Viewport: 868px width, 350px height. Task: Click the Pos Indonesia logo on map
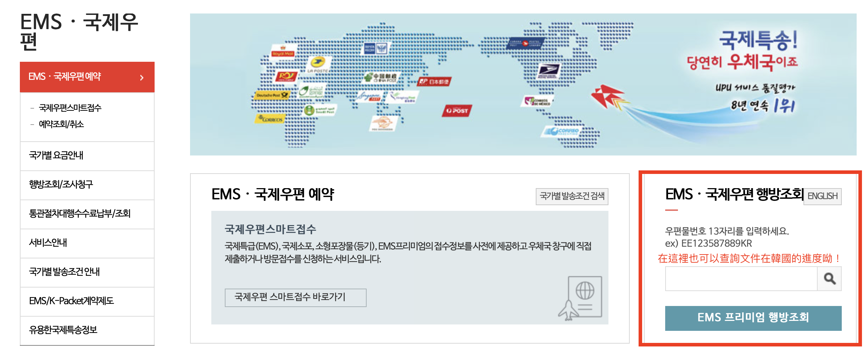click(383, 124)
